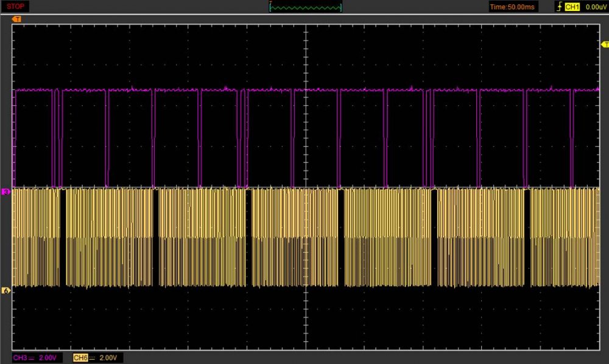
Task: Click the magenta channel 3 ground marker
Action: (7, 192)
